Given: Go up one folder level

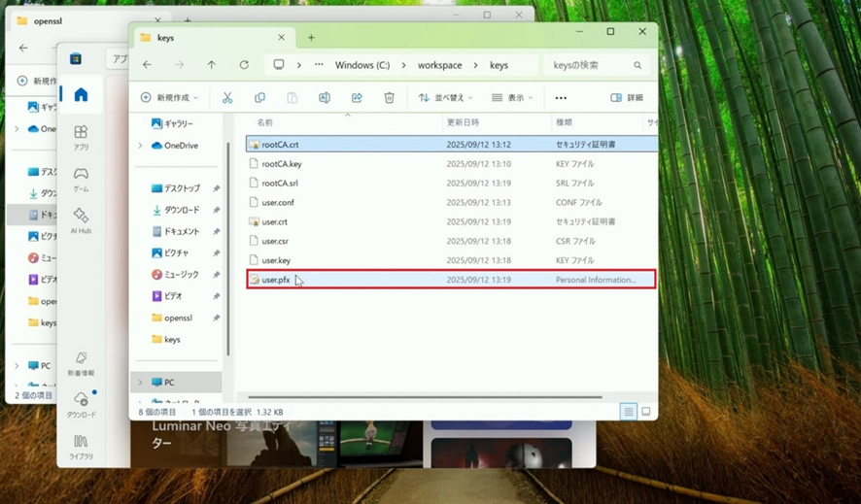Looking at the screenshot, I should click(212, 65).
